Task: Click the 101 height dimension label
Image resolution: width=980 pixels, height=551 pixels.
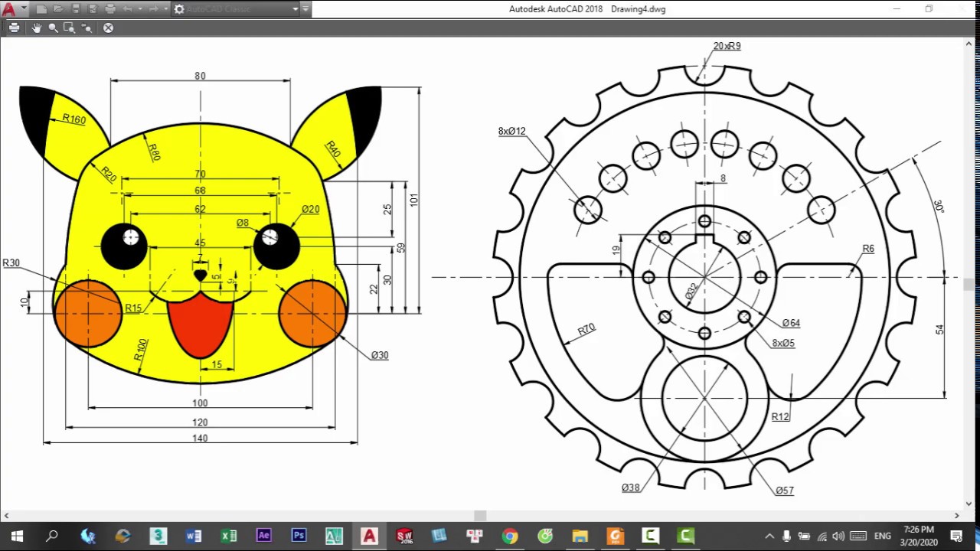Action: coord(414,200)
